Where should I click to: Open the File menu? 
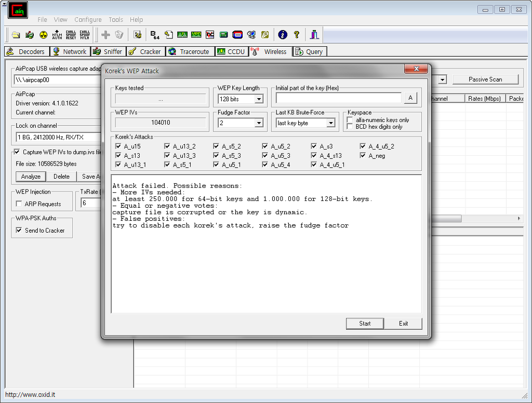pos(42,19)
